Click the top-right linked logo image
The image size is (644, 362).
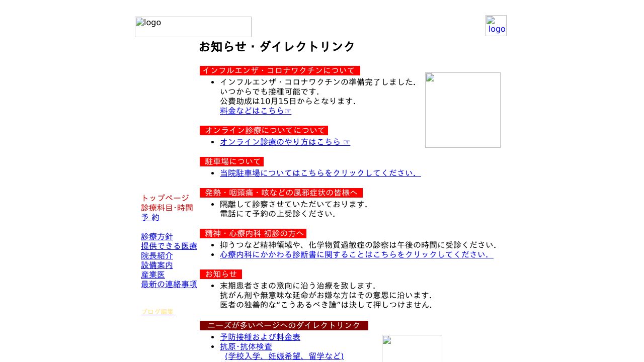point(496,26)
